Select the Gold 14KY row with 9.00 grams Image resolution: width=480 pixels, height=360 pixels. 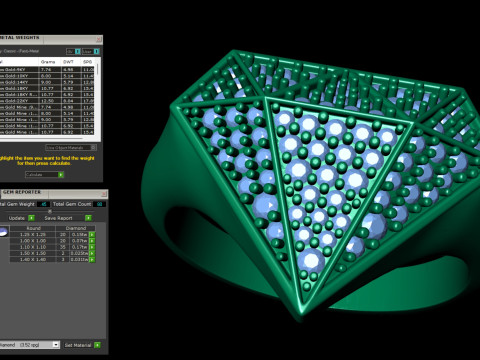pyautogui.click(x=47, y=82)
